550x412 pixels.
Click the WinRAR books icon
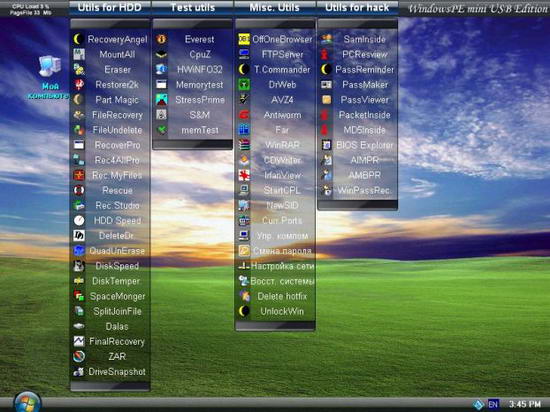[x=244, y=145]
